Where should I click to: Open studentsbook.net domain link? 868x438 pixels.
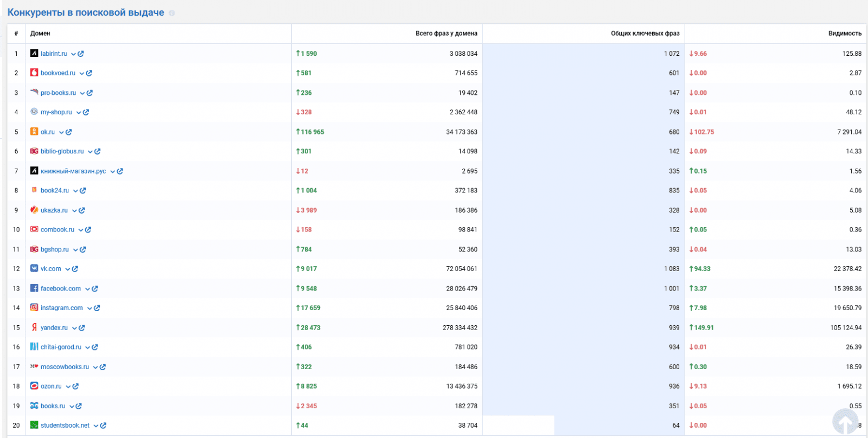[65, 426]
